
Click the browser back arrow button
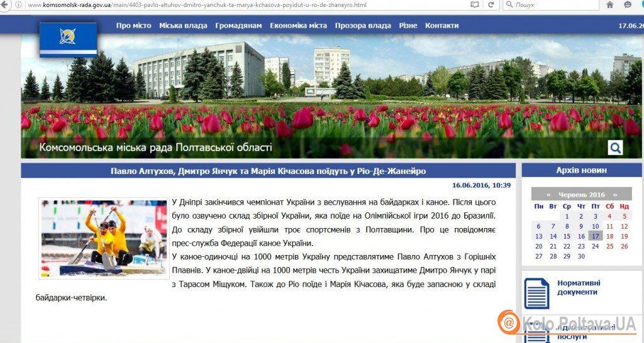coord(4,4)
